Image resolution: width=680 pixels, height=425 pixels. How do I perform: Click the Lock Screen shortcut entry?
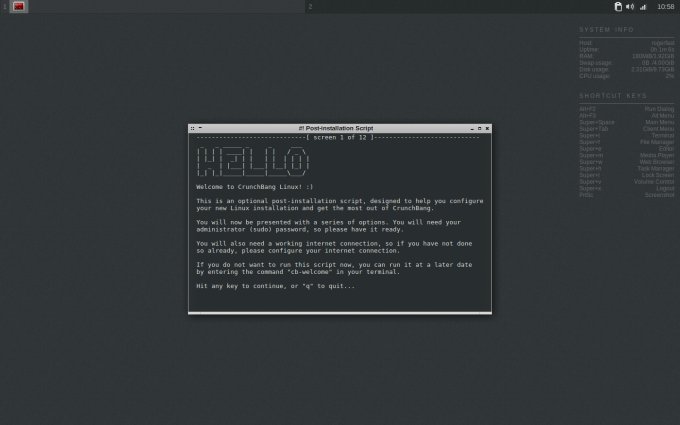pos(627,175)
